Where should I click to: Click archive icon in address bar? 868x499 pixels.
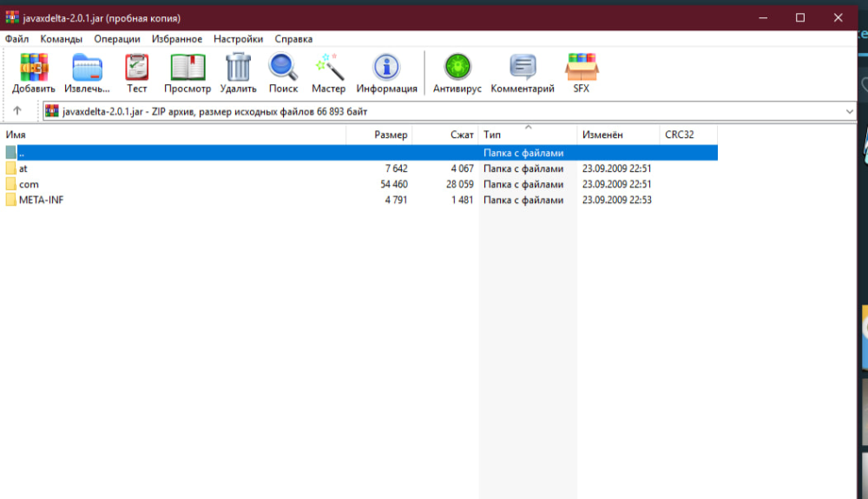click(52, 111)
